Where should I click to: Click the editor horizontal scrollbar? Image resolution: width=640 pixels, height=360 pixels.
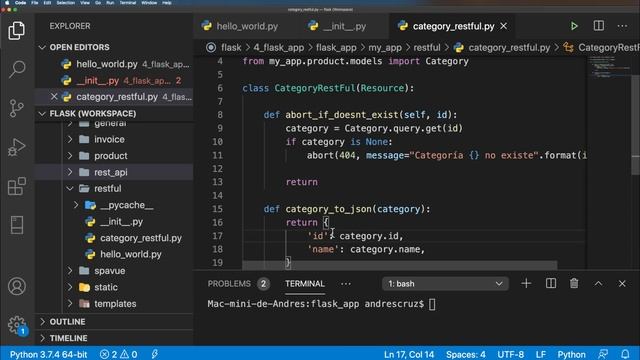click(x=399, y=265)
